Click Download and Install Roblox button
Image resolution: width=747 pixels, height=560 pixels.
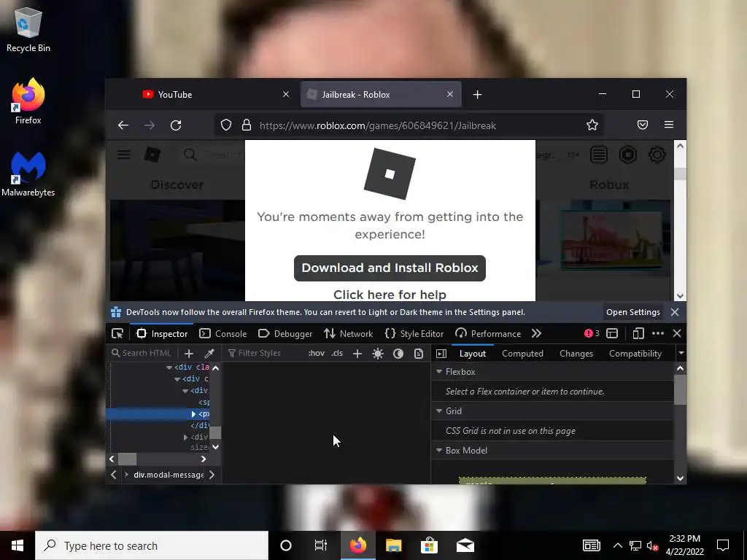(390, 268)
